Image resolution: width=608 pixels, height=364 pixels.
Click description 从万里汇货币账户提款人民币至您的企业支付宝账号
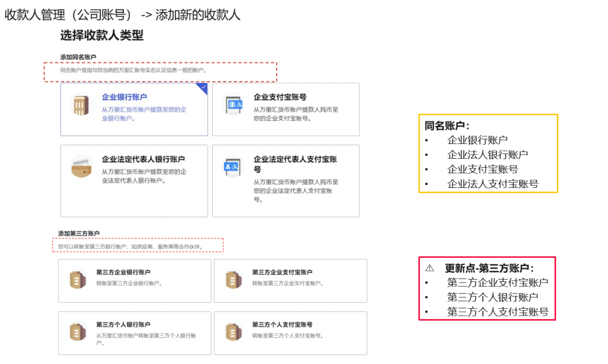(296, 114)
